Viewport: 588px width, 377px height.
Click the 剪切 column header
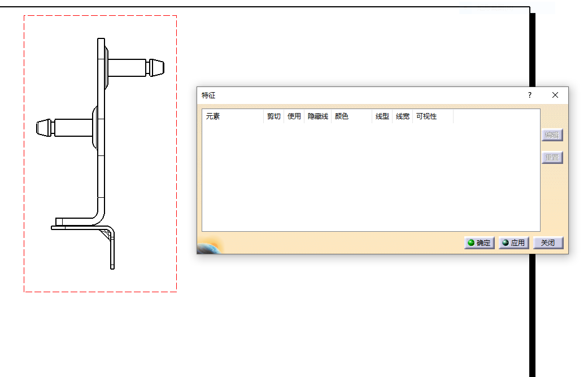pyautogui.click(x=273, y=116)
